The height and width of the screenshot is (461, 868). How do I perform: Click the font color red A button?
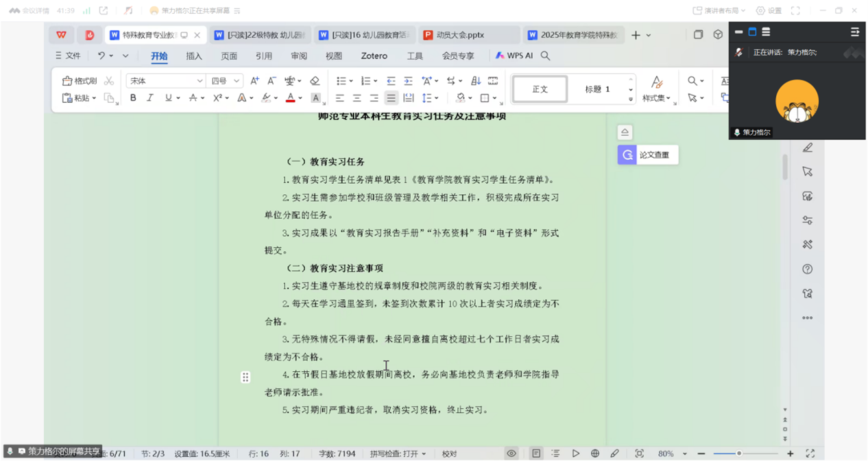pyautogui.click(x=291, y=98)
